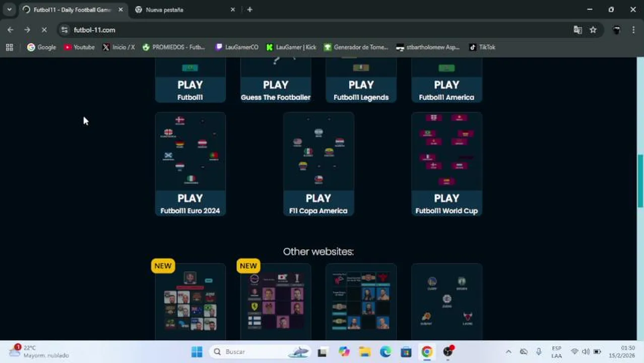
Task: Open the PROMIEDOS bookmark
Action: coord(174,47)
